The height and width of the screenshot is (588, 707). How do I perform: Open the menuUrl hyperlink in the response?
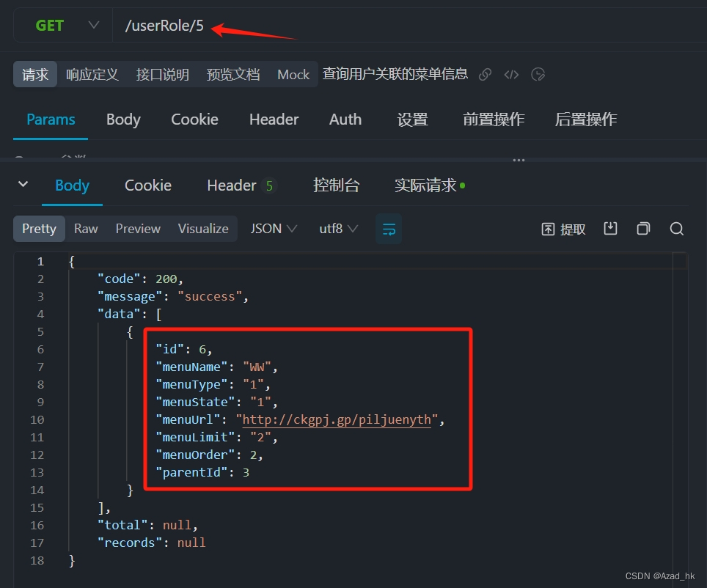[337, 419]
